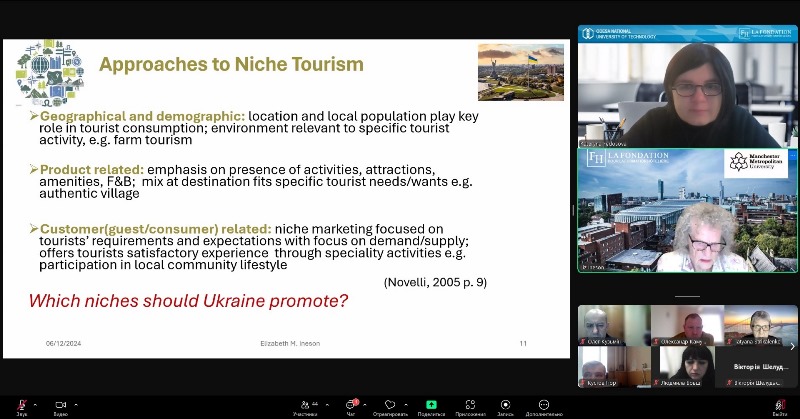Click the slide number 11
The height and width of the screenshot is (419, 800).
[523, 343]
